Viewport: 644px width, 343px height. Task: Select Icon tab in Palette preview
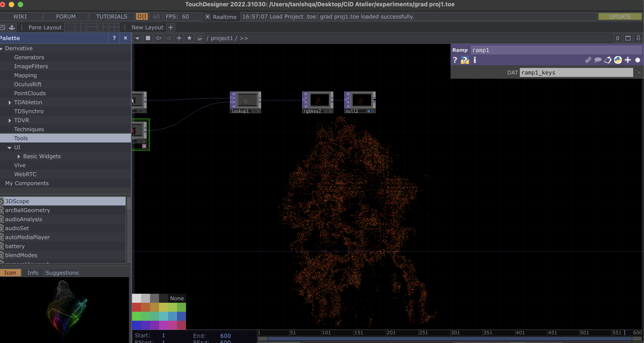click(10, 273)
